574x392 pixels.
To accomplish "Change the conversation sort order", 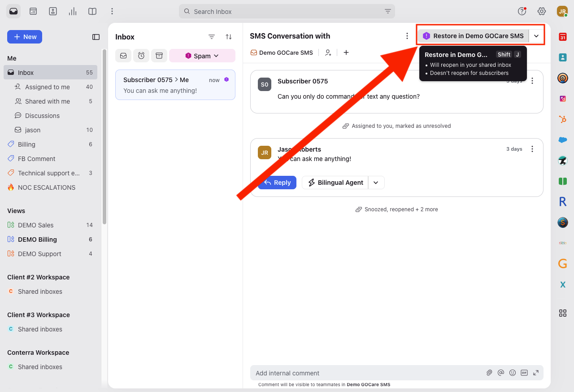I will click(x=229, y=37).
